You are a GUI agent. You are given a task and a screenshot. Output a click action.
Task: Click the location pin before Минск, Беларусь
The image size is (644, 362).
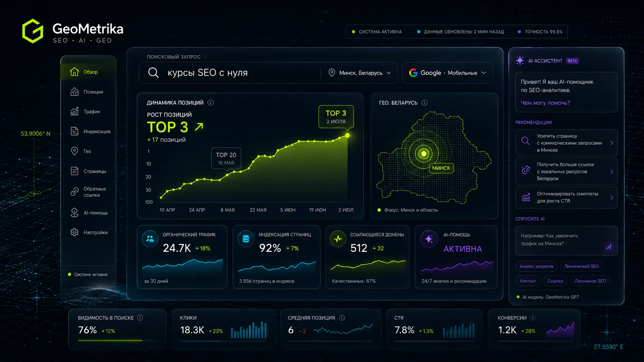click(x=332, y=73)
